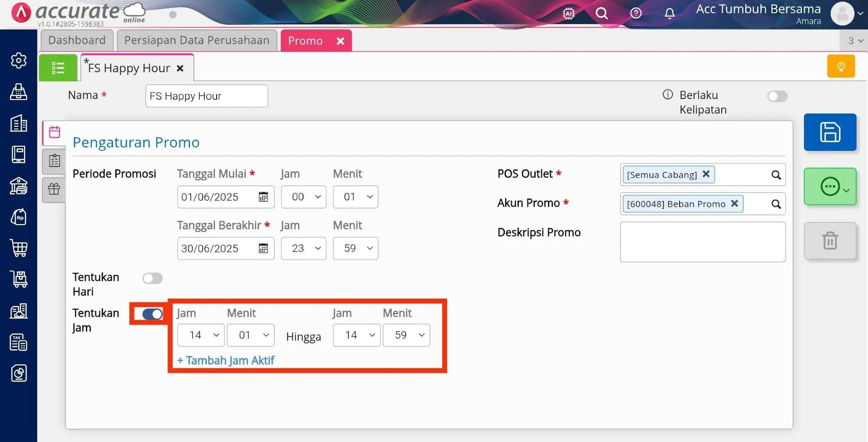Open the calendar Pengaturan Promo side tab
868x442 pixels.
pyautogui.click(x=54, y=132)
